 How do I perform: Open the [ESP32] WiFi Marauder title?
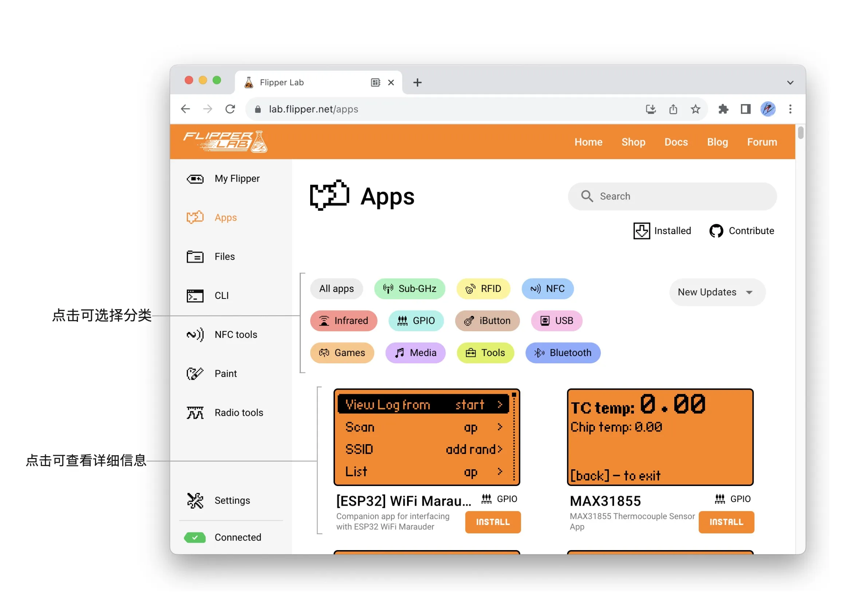coord(404,501)
